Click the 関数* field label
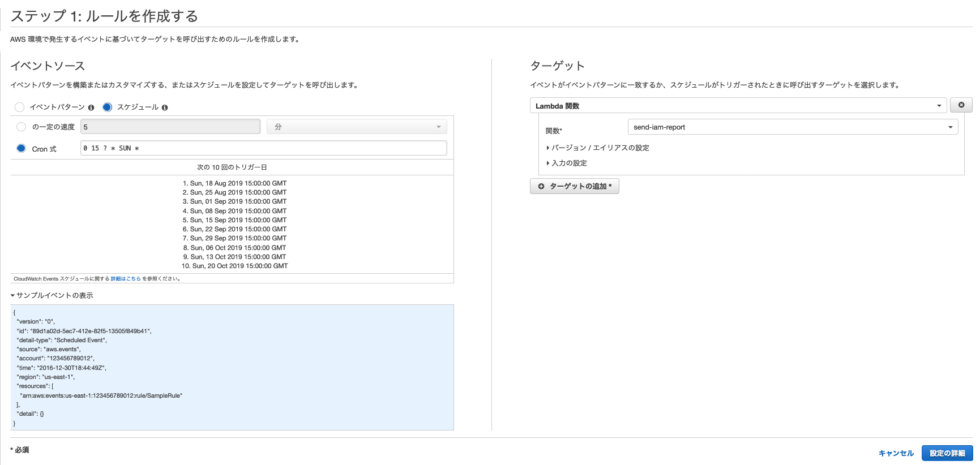The height and width of the screenshot is (465, 980). tap(554, 131)
